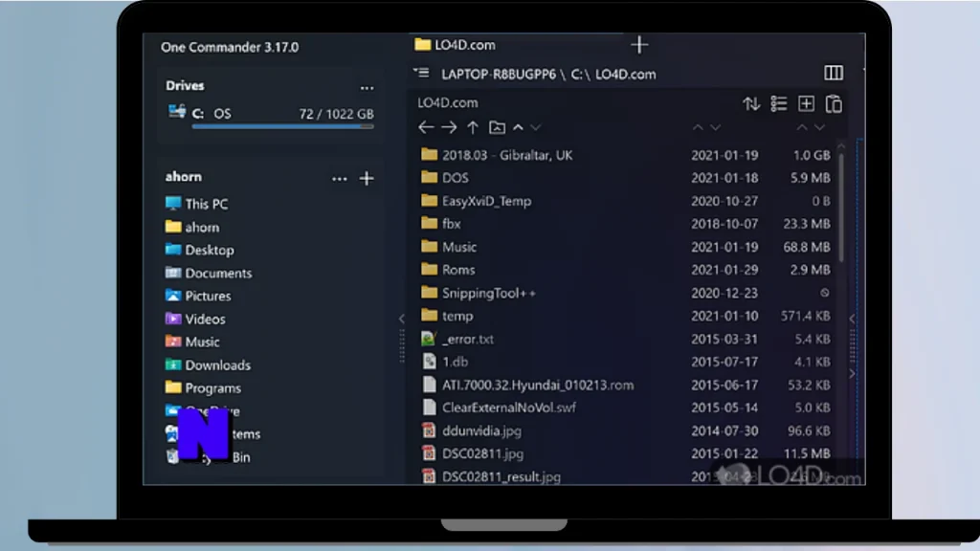Viewport: 980px width, 551px height.
Task: Click the new item plus-box icon
Action: coord(806,103)
